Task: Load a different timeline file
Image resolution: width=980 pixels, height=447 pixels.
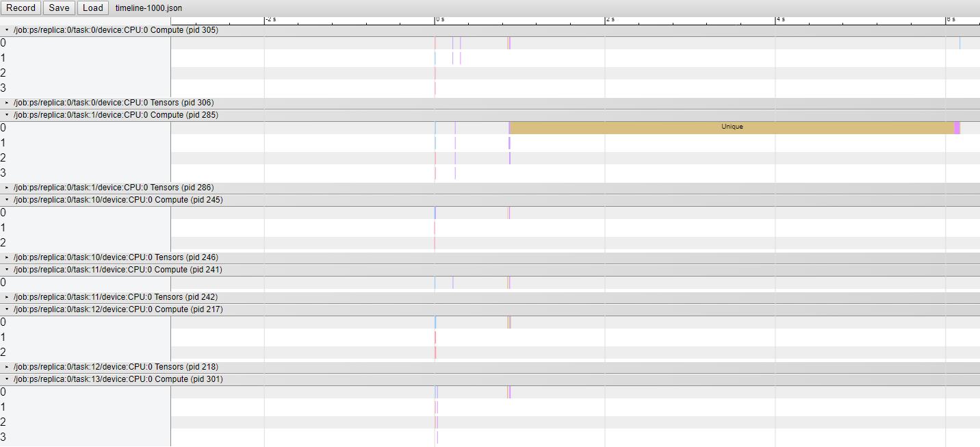Action: pos(92,8)
